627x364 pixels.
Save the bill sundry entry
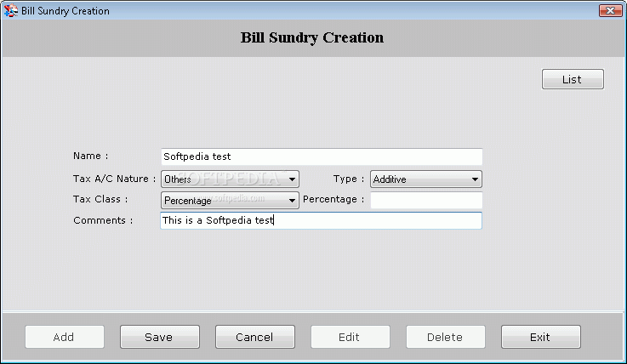point(160,337)
